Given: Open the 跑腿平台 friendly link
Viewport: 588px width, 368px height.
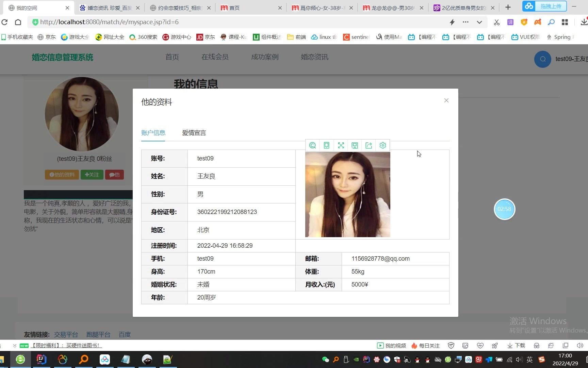Looking at the screenshot, I should (x=98, y=335).
